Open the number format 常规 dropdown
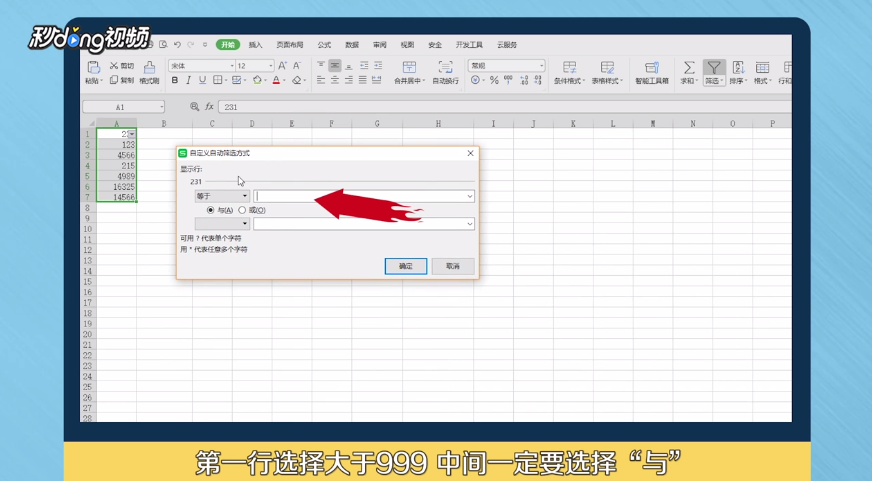The image size is (872, 481). point(541,66)
